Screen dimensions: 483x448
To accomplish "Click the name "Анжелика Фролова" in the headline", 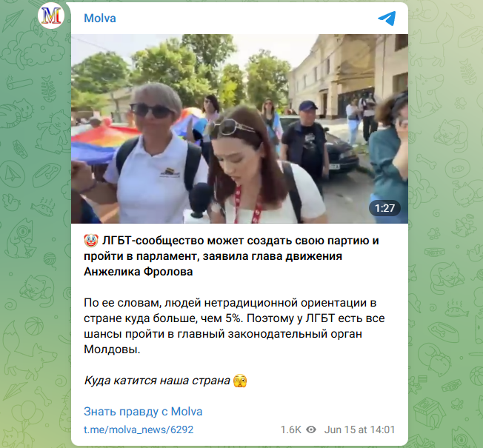I will coord(139,272).
